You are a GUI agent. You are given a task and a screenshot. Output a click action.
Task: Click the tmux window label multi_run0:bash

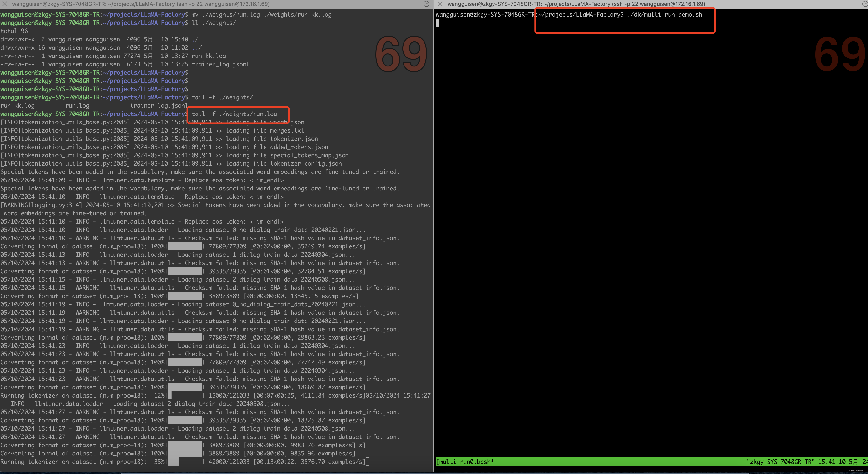465,462
